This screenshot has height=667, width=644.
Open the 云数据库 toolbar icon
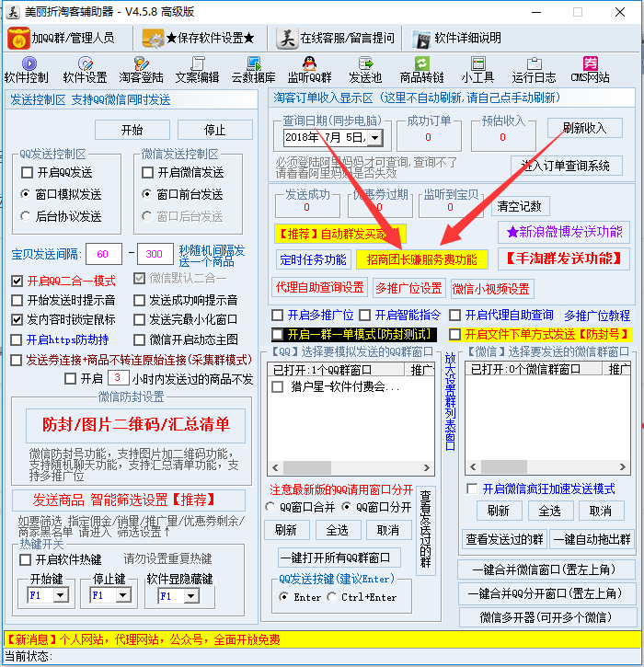pos(254,63)
